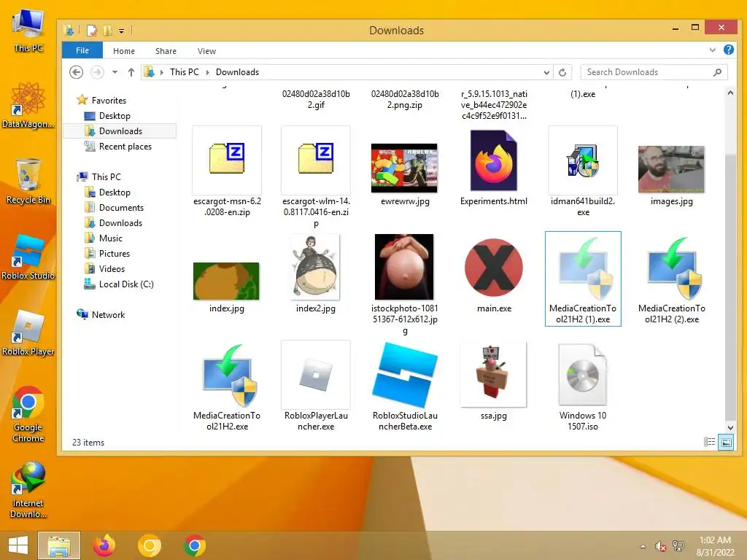Open the Windows Start button
747x560 pixels.
click(18, 545)
